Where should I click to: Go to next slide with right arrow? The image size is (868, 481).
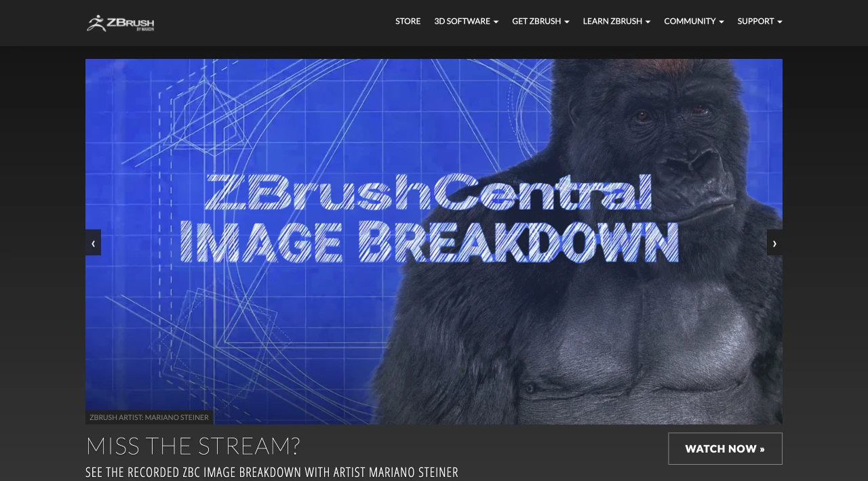click(x=774, y=243)
